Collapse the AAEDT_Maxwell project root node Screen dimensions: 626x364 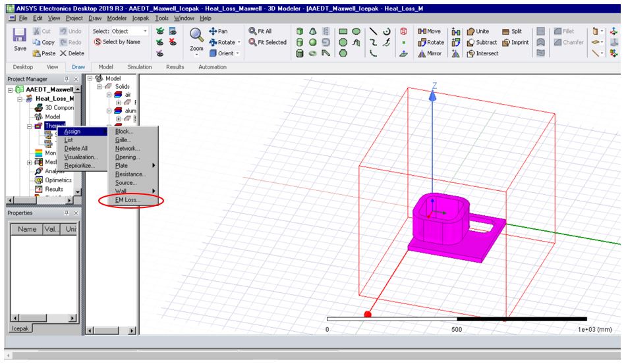tap(11, 90)
